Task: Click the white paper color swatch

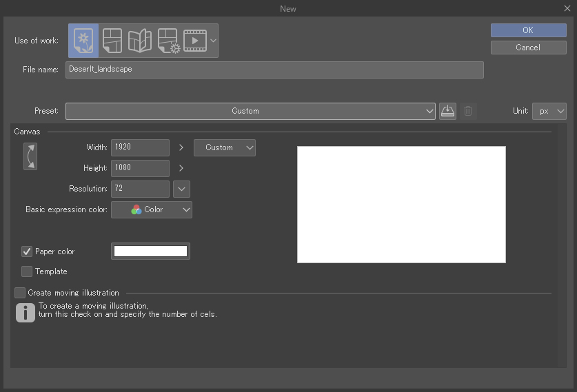Action: (x=150, y=251)
